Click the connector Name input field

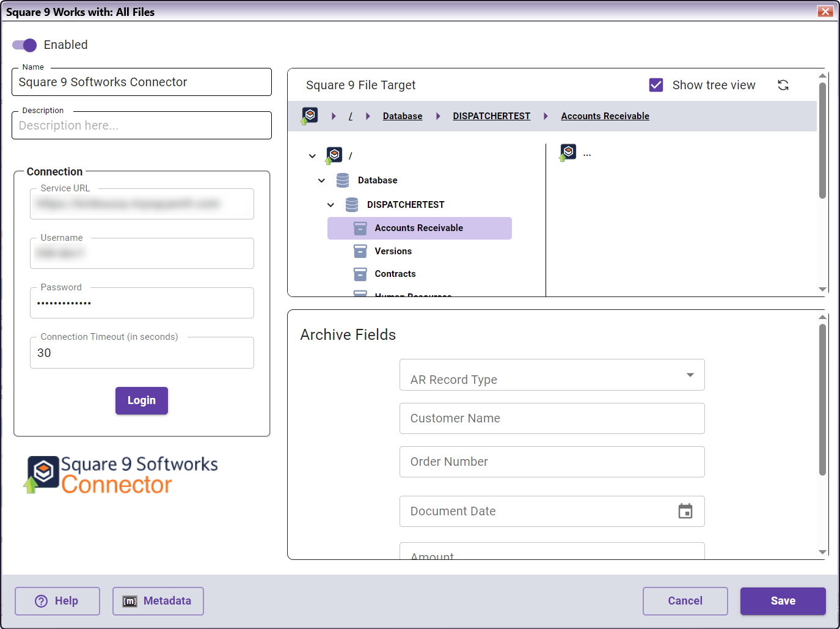coord(142,82)
